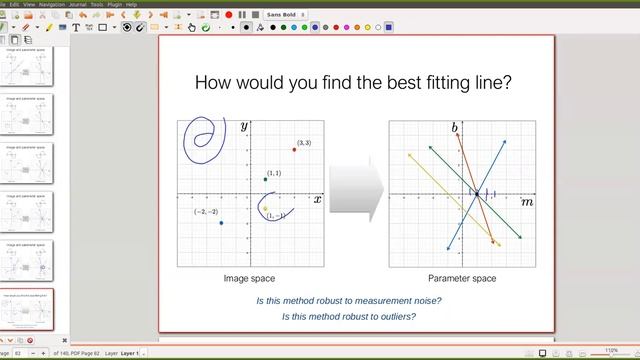Click the green refresh default tool icon
This screenshot has width=640, height=360.
[x=206, y=28]
